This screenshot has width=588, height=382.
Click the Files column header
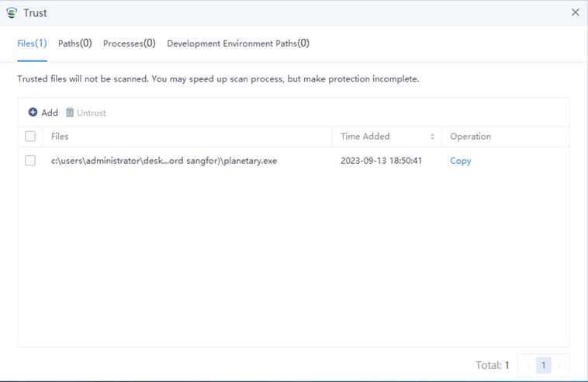(x=60, y=137)
